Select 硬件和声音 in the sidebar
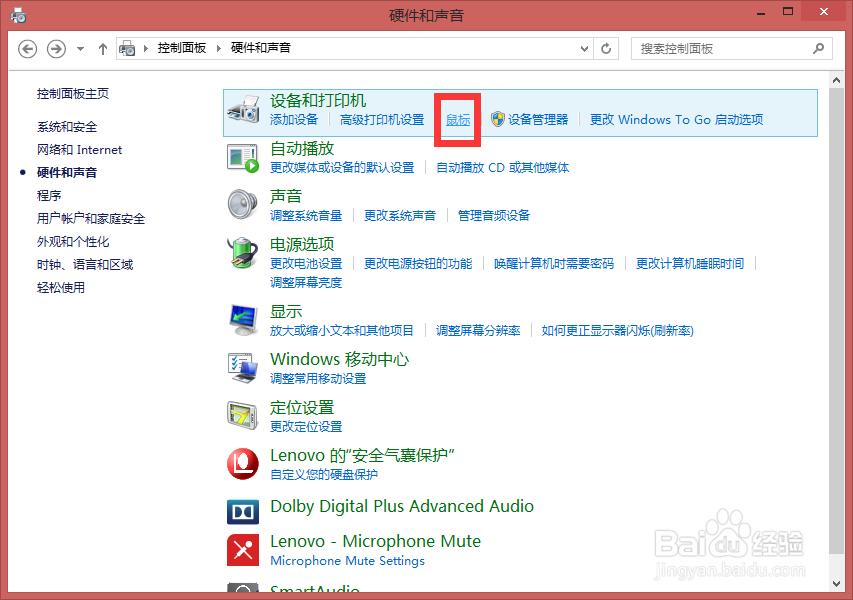The width and height of the screenshot is (853, 600). click(67, 172)
